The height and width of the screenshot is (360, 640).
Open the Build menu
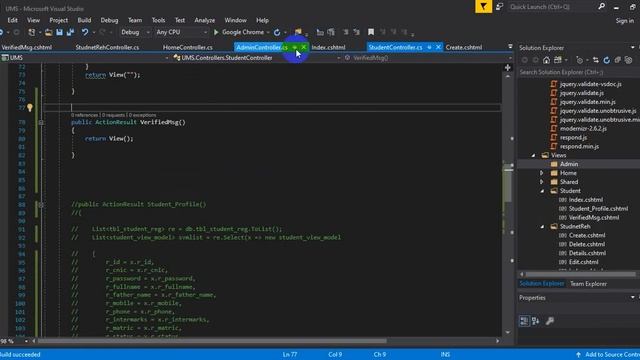84,20
